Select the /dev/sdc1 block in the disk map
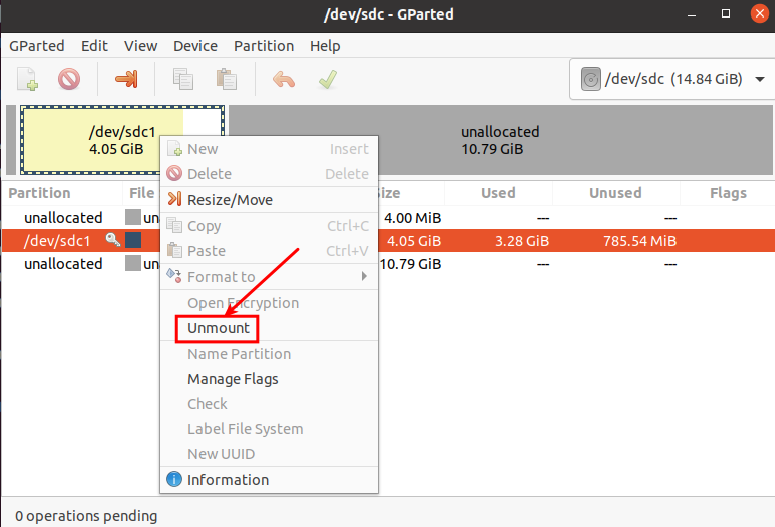This screenshot has height=527, width=775. pyautogui.click(x=122, y=140)
